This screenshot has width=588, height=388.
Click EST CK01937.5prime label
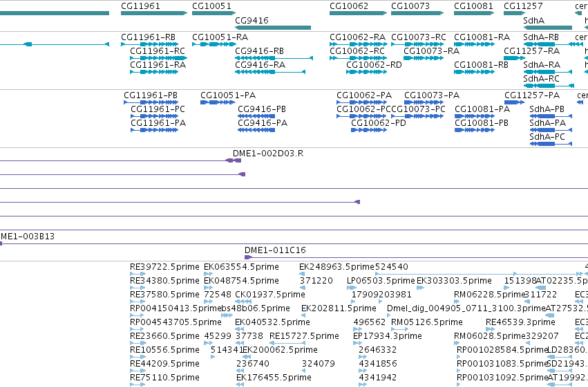click(270, 295)
